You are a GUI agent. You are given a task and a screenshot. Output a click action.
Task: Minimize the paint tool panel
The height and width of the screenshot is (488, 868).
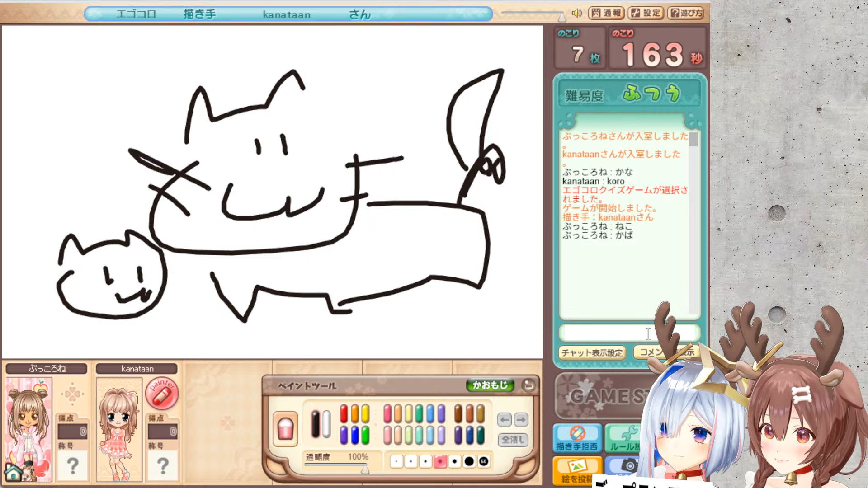pos(528,385)
